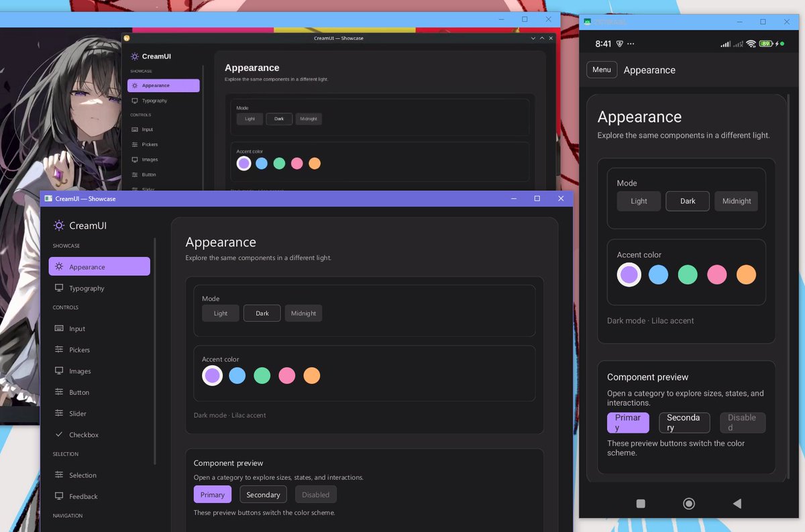This screenshot has width=805, height=532.
Task: Open the Appearance page in front window sidebar
Action: pos(99,266)
